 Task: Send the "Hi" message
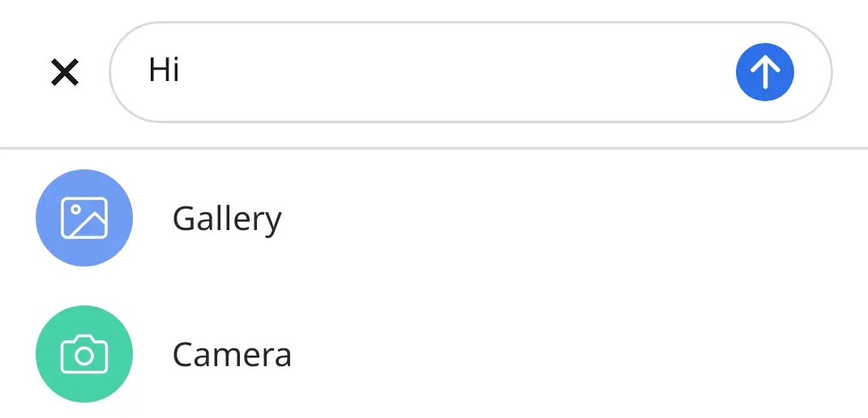click(x=764, y=72)
